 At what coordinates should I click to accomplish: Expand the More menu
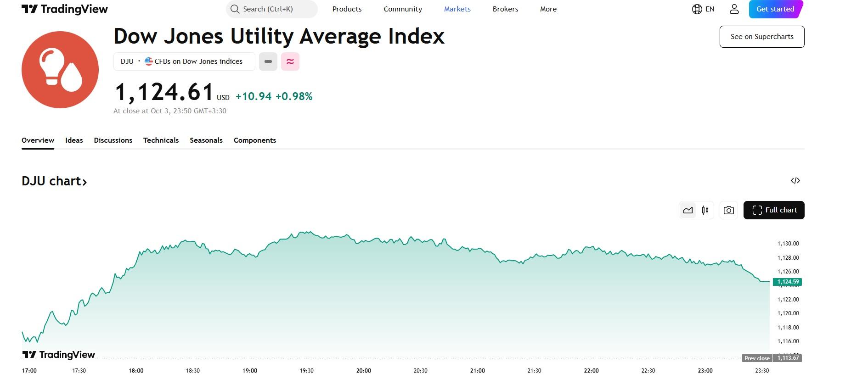(x=548, y=9)
